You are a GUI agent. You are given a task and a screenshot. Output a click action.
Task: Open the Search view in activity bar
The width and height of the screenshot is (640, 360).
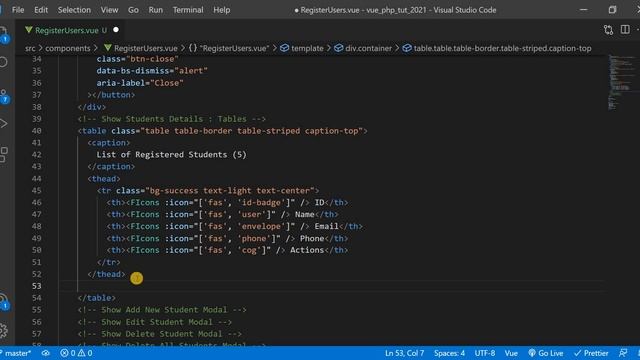pos(4,62)
